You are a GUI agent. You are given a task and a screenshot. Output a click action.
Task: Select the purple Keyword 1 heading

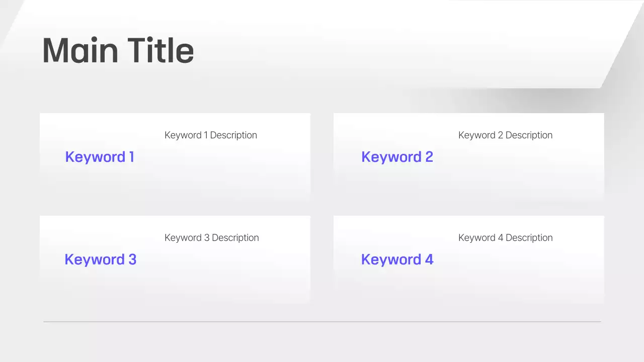pos(100,157)
